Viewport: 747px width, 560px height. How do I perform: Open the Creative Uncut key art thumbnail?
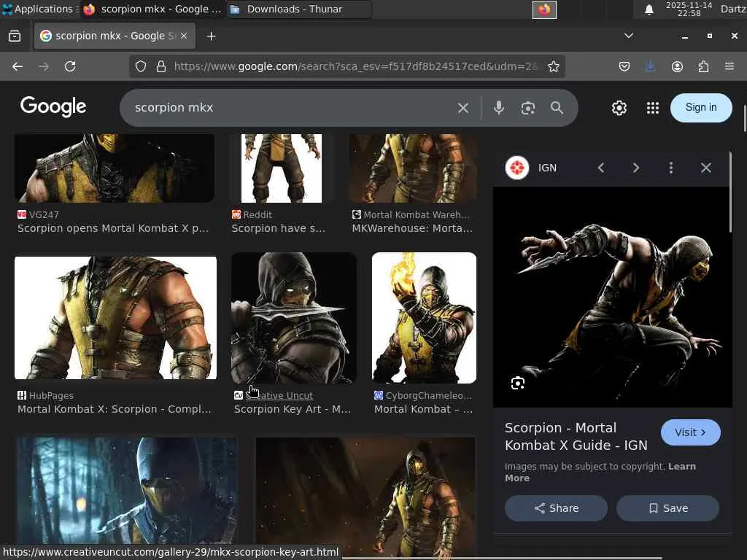point(294,318)
